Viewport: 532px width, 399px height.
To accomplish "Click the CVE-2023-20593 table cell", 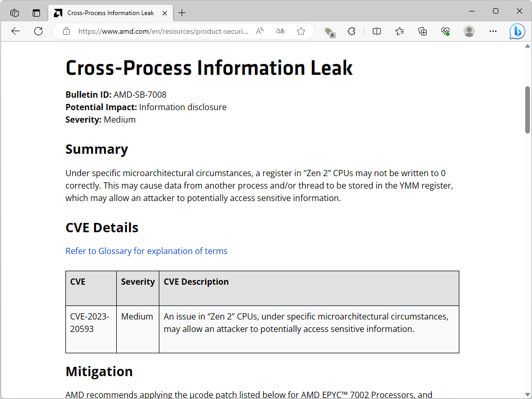I will coord(91,329).
